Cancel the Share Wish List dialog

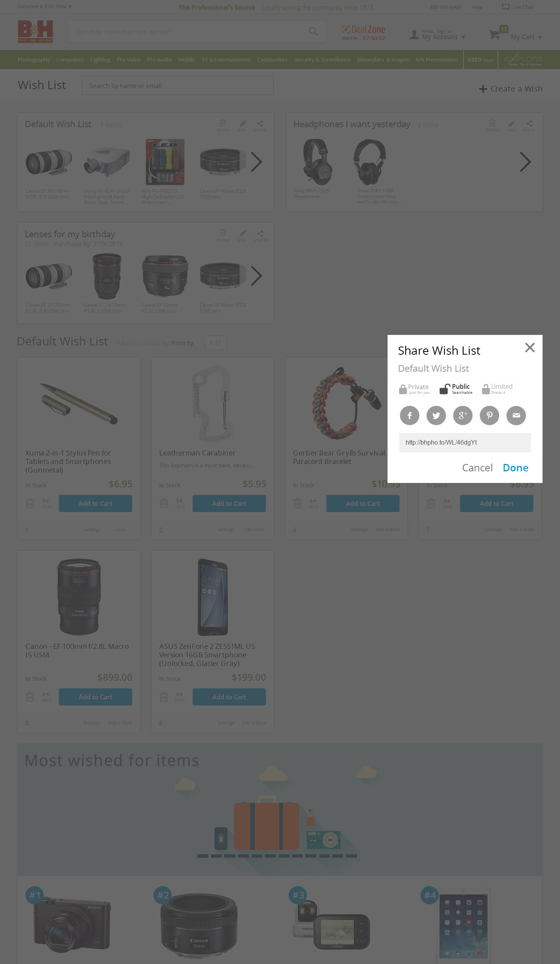(x=477, y=468)
